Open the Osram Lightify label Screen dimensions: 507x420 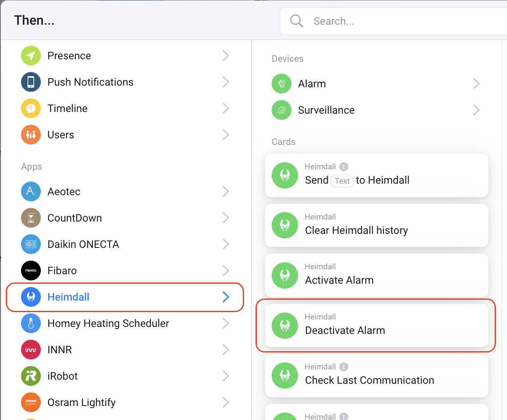click(82, 402)
